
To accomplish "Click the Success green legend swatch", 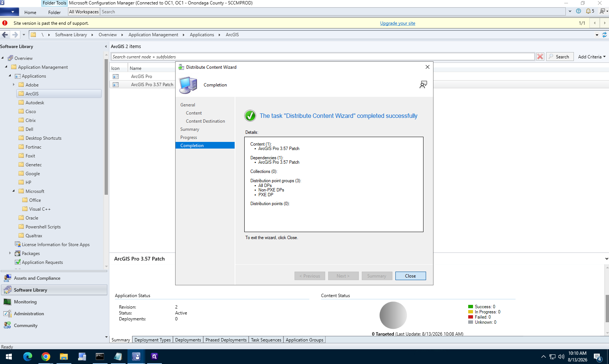I will (470, 307).
